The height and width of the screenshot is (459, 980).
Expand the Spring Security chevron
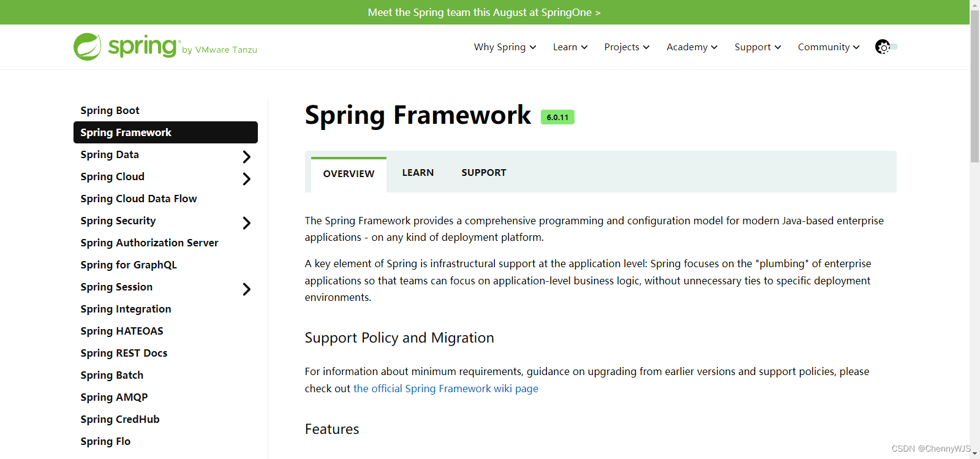click(x=246, y=223)
